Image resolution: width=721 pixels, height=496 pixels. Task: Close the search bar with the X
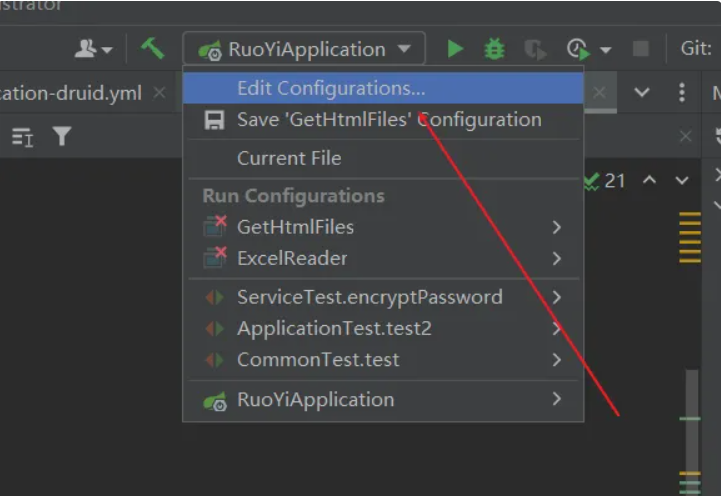click(686, 136)
